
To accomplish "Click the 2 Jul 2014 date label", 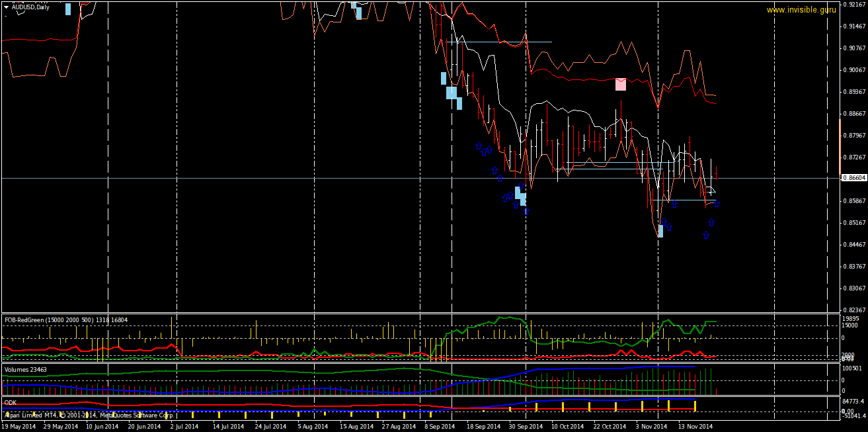I will click(184, 427).
